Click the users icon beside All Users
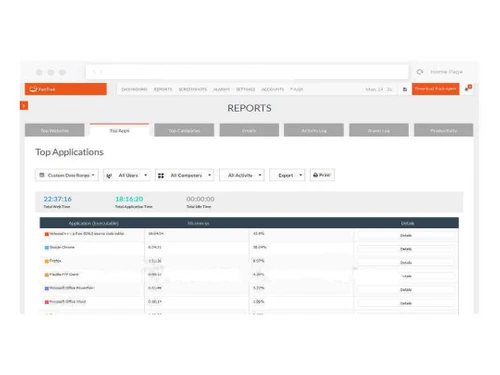 109,175
